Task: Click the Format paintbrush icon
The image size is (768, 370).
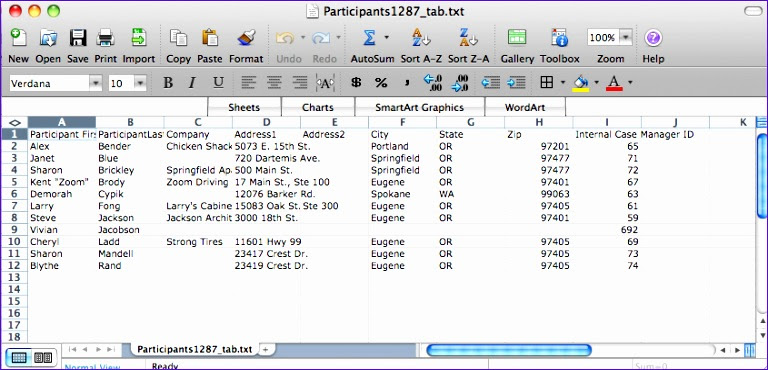Action: 246,38
